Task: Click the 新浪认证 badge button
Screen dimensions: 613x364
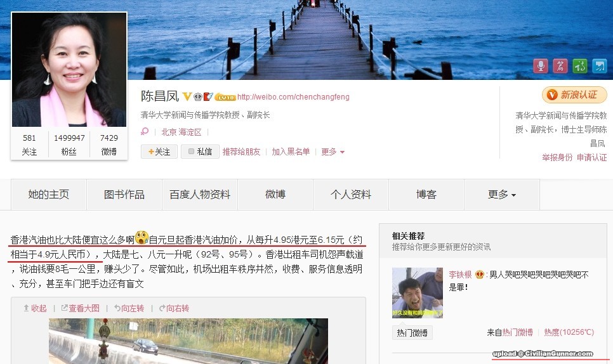Action: coord(574,94)
